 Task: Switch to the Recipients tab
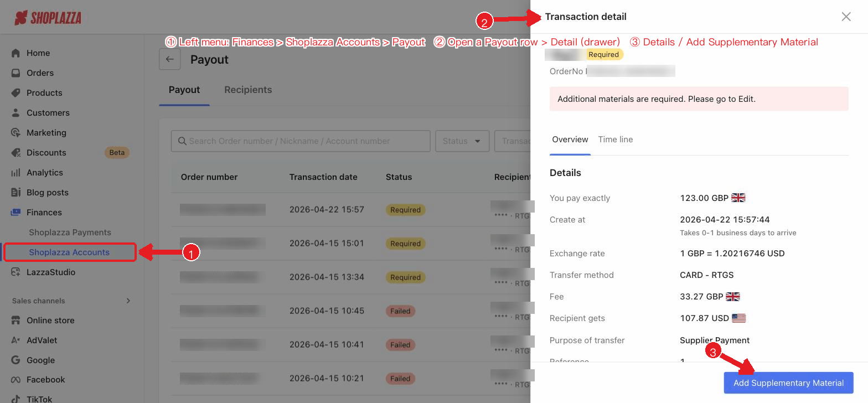248,90
